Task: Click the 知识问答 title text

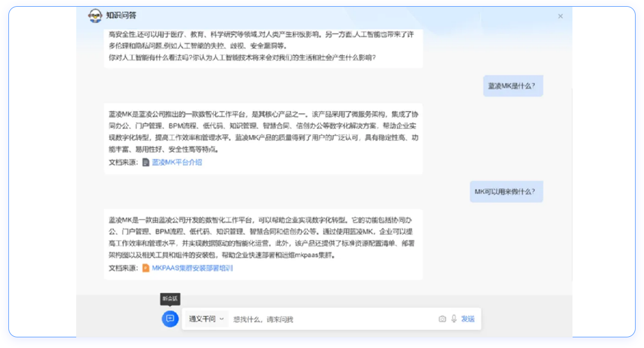Action: [121, 16]
